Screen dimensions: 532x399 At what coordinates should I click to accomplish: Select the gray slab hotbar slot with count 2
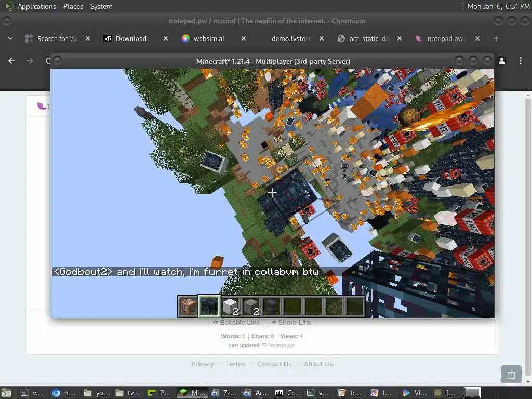pos(251,306)
